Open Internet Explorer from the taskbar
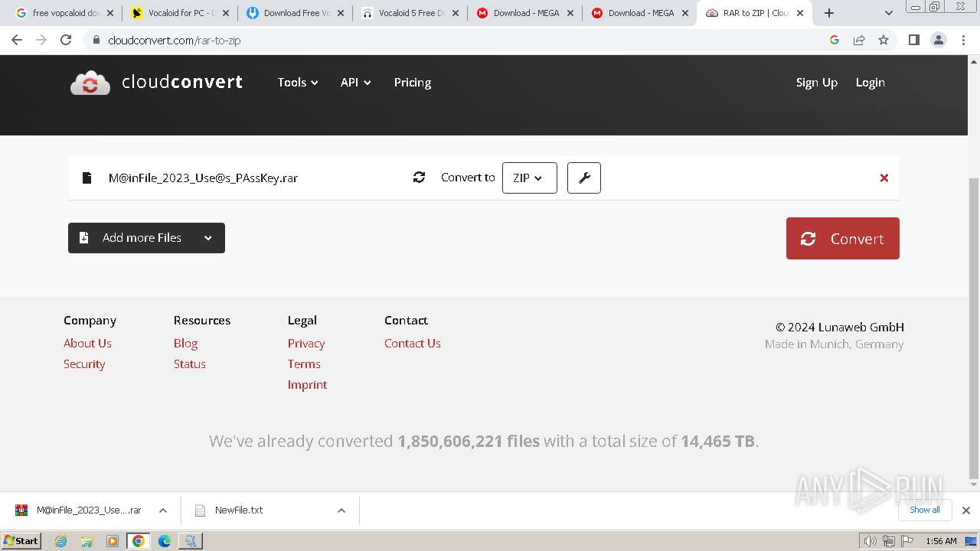This screenshot has width=980, height=551. 60,541
